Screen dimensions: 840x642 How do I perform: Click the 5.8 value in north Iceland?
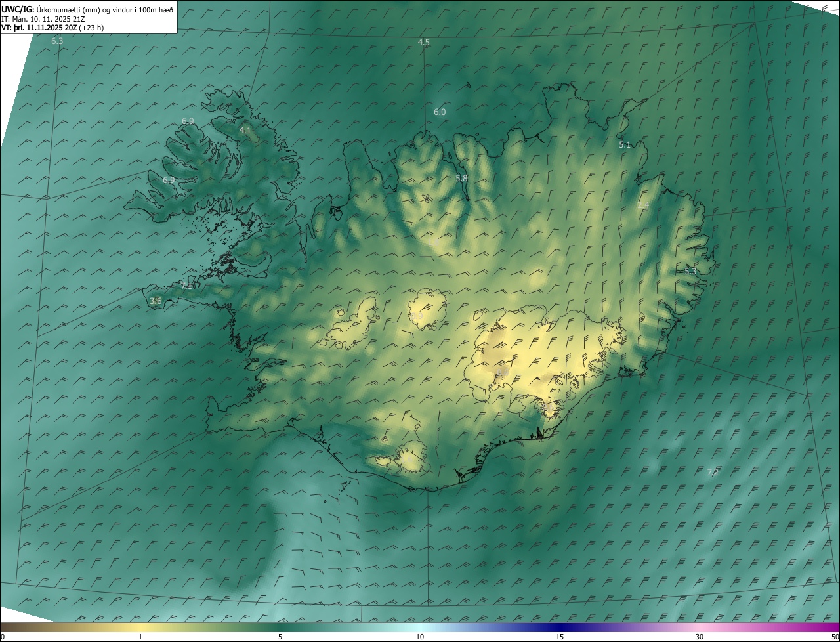[461, 179]
